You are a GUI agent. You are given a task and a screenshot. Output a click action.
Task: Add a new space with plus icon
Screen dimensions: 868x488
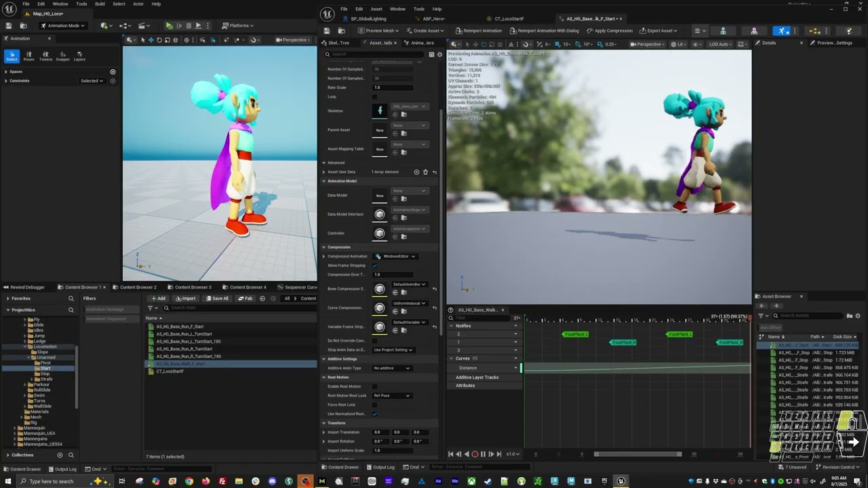113,71
